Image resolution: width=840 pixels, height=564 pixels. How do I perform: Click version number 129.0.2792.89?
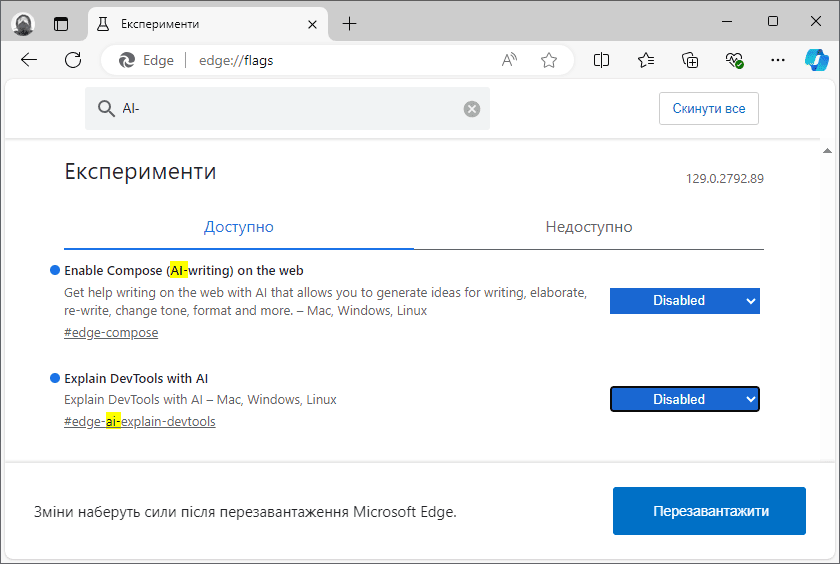[x=725, y=179]
